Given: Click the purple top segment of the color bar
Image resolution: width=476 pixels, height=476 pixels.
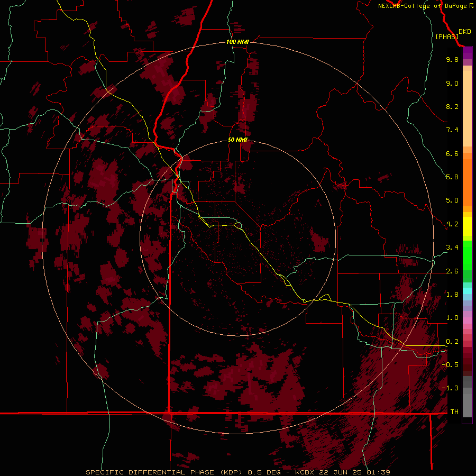Looking at the screenshot, I should [x=467, y=53].
